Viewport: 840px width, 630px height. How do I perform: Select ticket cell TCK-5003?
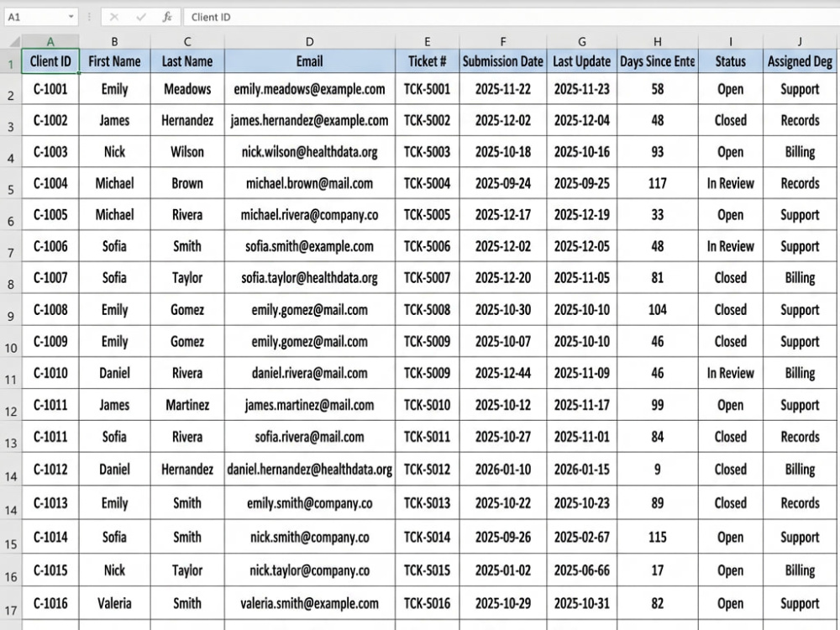427,152
